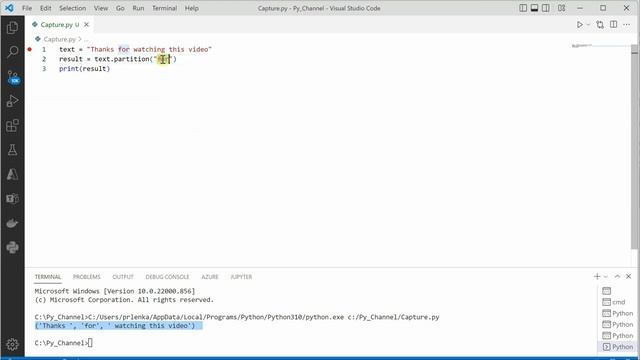This screenshot has width=640, height=360.
Task: Open the Selection menu
Action: click(x=73, y=8)
